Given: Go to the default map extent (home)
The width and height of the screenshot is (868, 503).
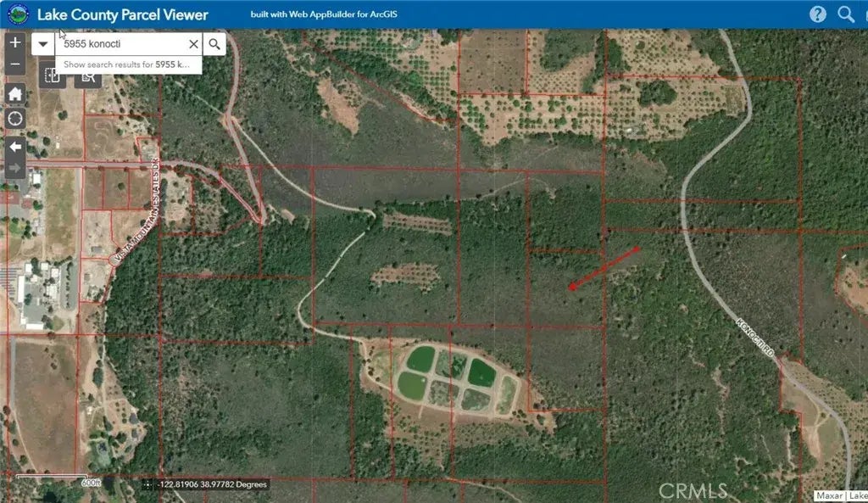Looking at the screenshot, I should 15,94.
